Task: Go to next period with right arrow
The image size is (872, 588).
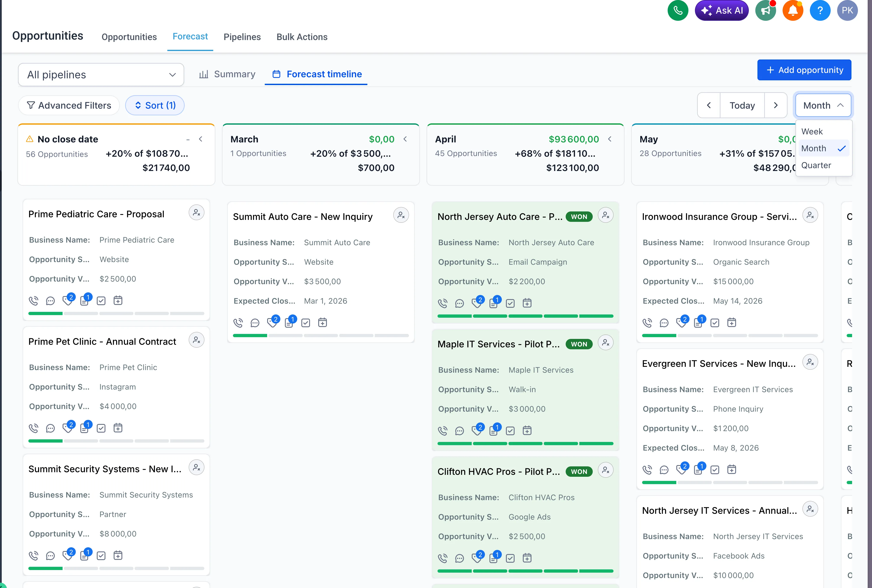Action: click(776, 105)
